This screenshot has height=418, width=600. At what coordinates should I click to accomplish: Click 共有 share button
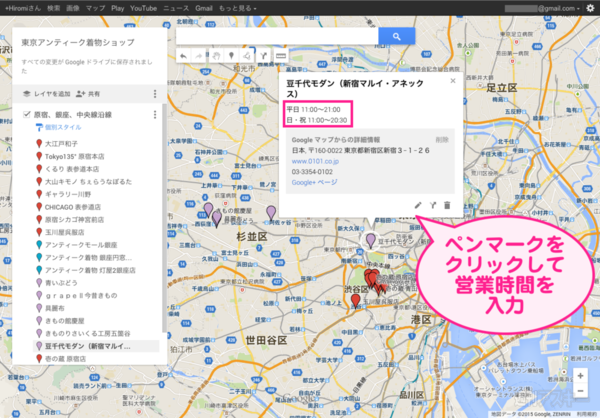pos(88,94)
